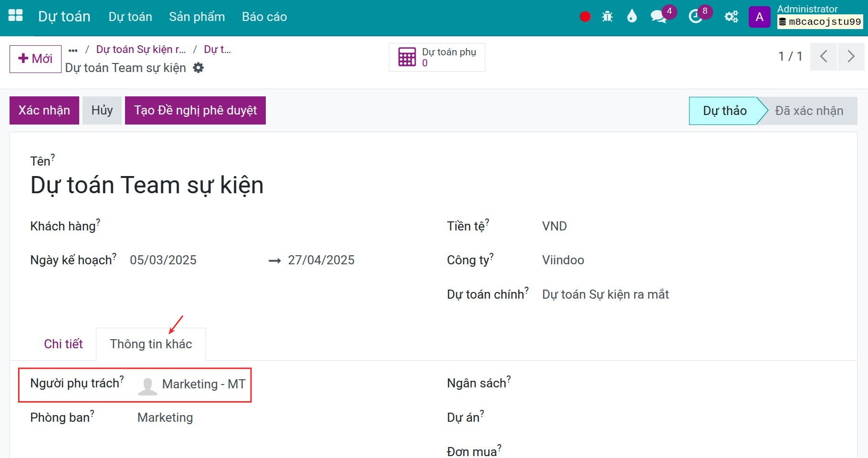Click Tạo Đề nghị phê duyệt button
This screenshot has height=458, width=868.
195,110
